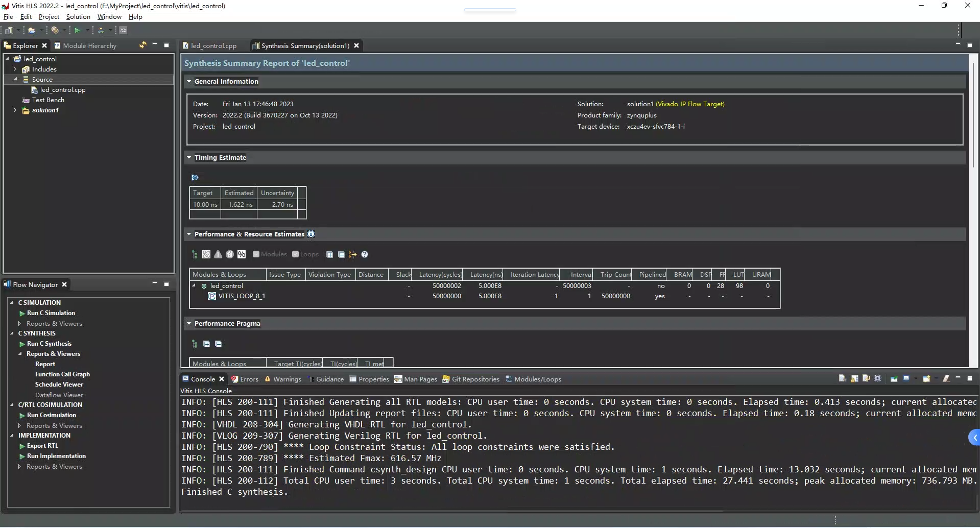Click the small icon under Timing Estimate header
The image size is (980, 528).
pos(195,177)
